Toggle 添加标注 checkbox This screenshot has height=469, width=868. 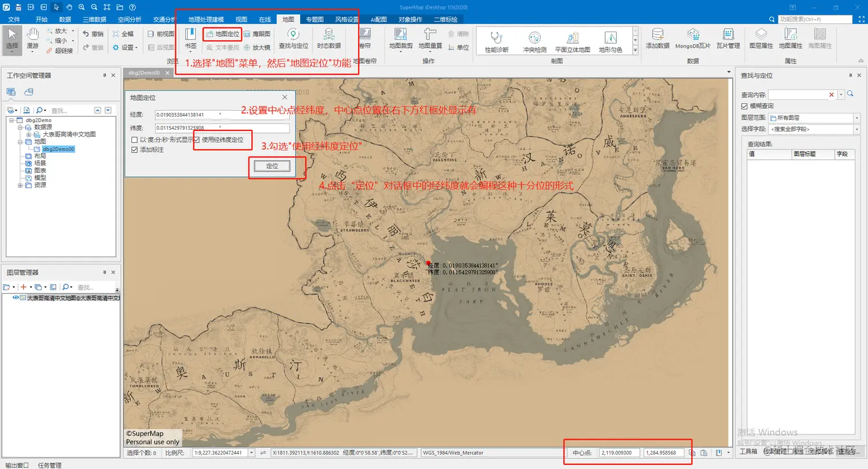tap(134, 150)
